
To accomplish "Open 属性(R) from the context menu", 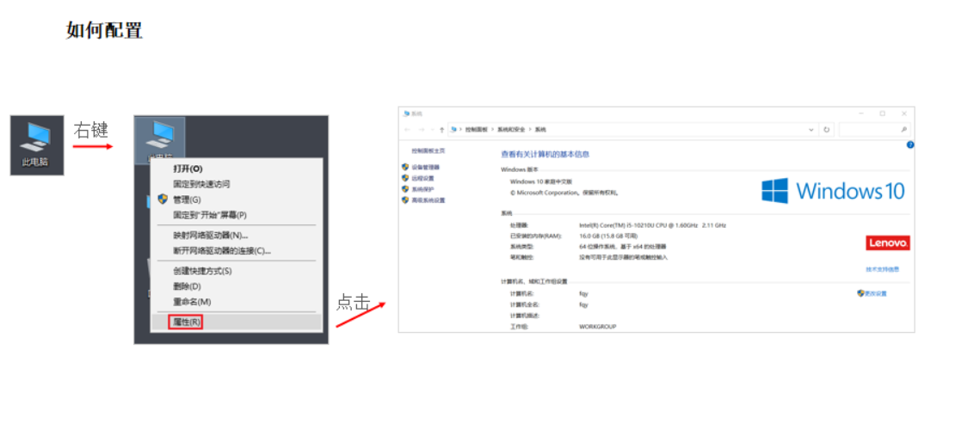I will 237,322.
